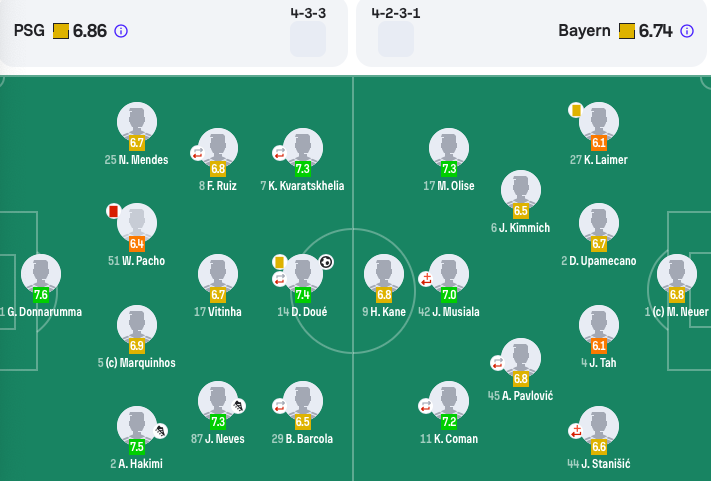Screen dimensions: 711x481
Task: Click assist boot icon beside A. Hakimi
Action: [x=161, y=431]
